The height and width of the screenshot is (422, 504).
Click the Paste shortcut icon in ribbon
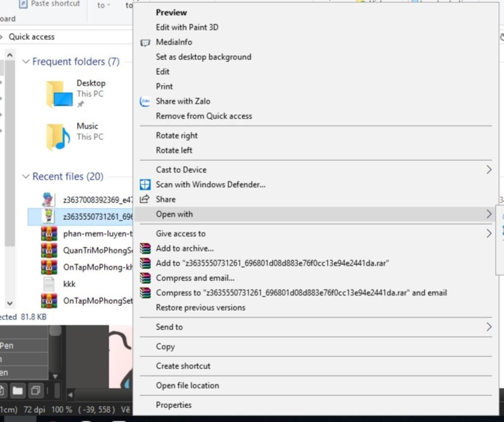coord(23,4)
